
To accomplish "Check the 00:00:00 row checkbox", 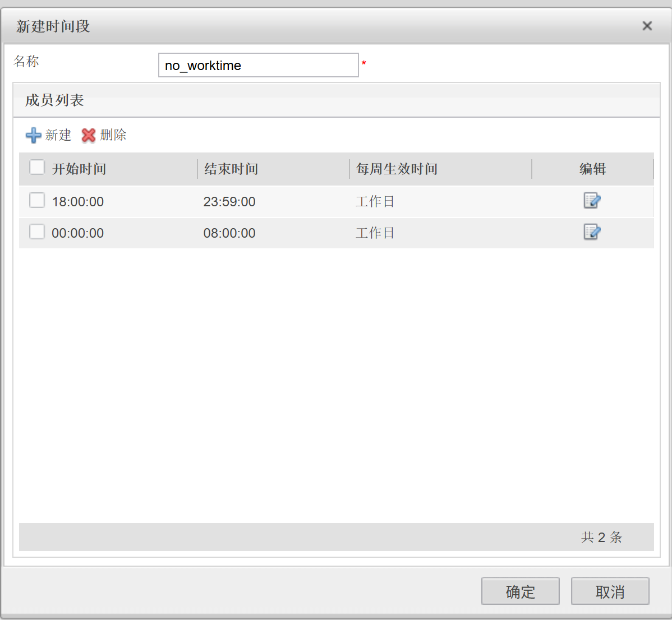I will coord(37,232).
